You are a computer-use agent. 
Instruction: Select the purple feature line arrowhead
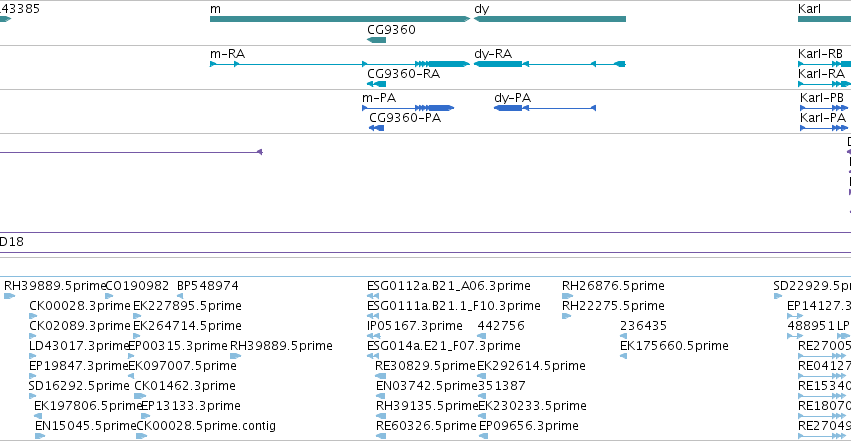(x=260, y=152)
